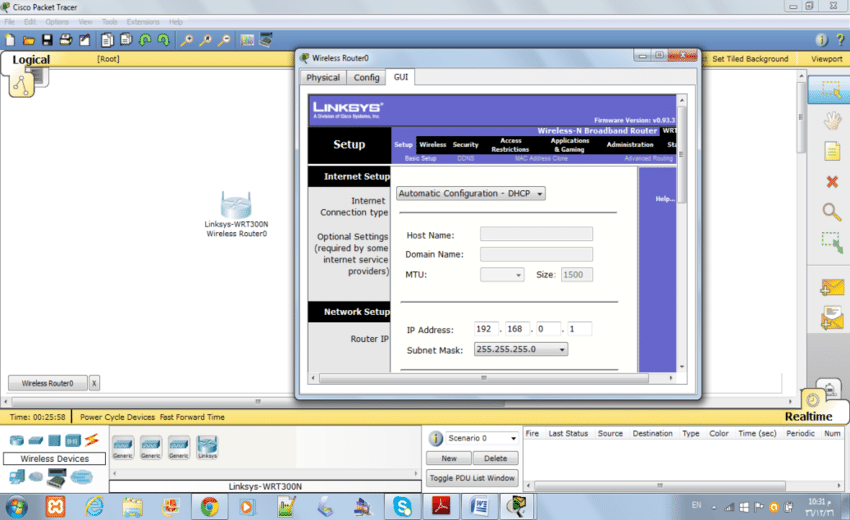Open the Scenario 0 dropdown
850x520 pixels.
[481, 438]
